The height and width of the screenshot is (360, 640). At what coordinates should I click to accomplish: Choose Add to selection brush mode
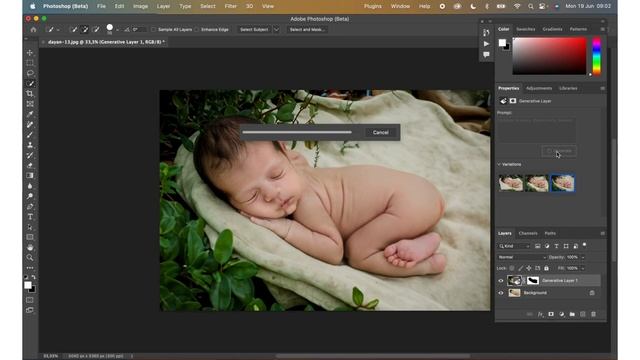85,29
